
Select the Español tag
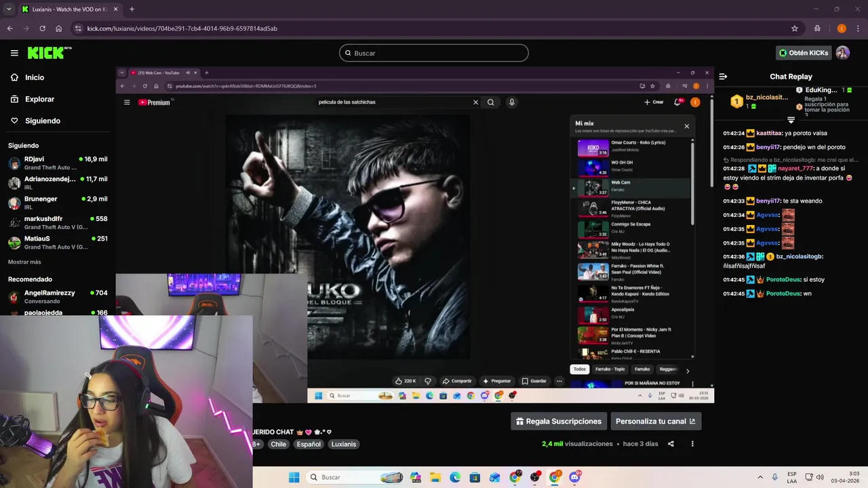[x=309, y=444]
